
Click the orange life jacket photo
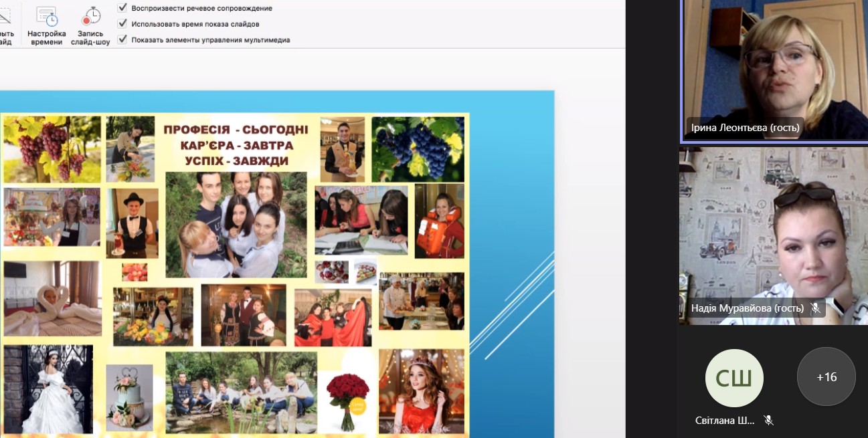tap(439, 220)
